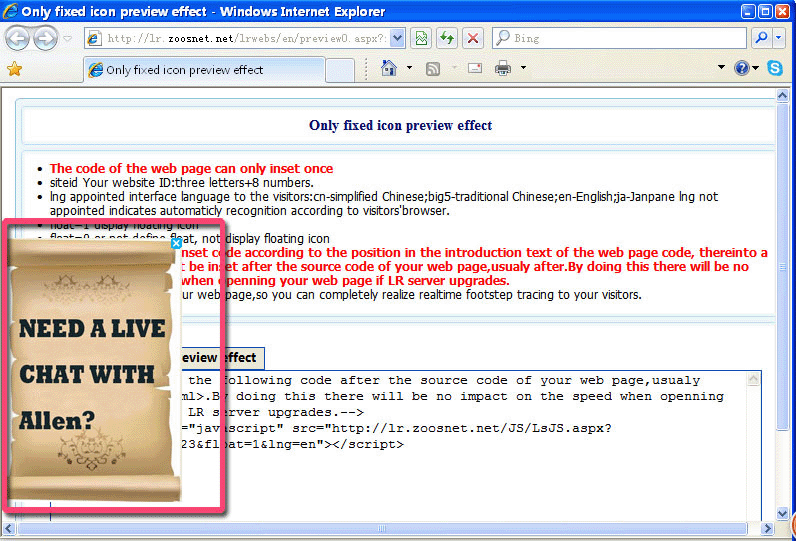This screenshot has height=541, width=796.
Task: Stop loading with the red X button
Action: (473, 39)
